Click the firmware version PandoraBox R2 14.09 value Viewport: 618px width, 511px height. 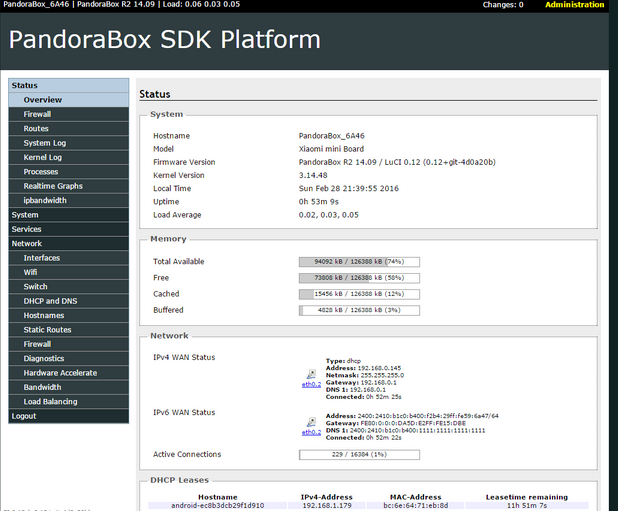point(397,162)
